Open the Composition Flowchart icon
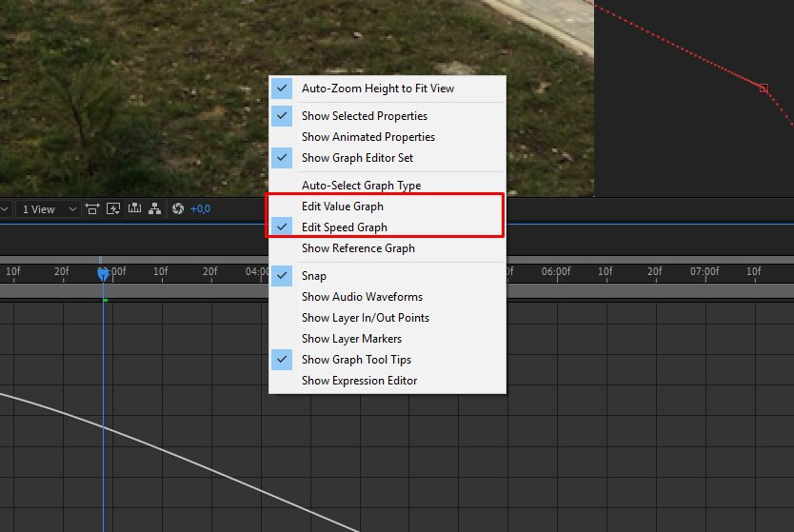 (x=155, y=208)
